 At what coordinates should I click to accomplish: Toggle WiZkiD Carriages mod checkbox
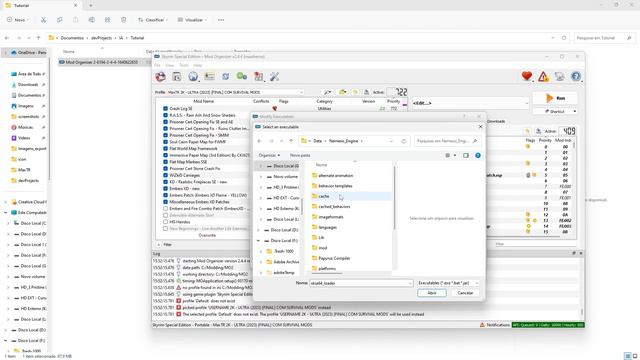(165, 175)
